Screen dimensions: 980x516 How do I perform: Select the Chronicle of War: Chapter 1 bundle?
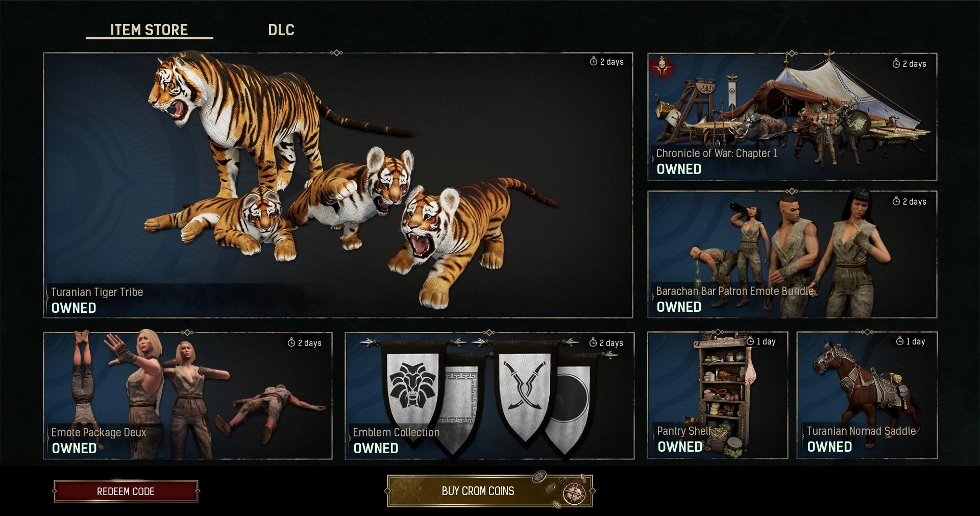pyautogui.click(x=792, y=117)
